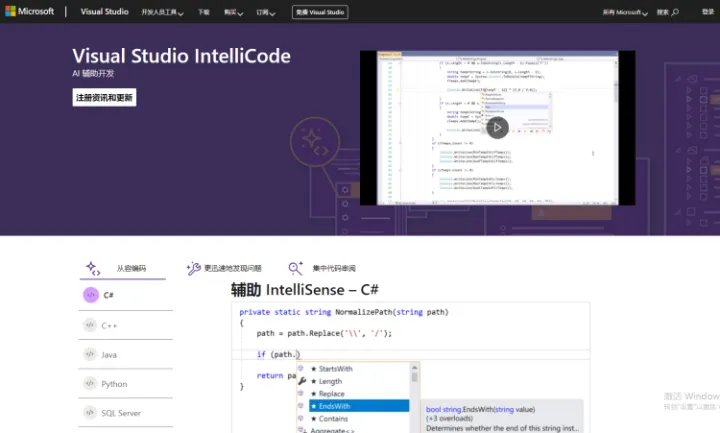Expand the third navigation menu with chevron
Viewport: 720px width, 433px height.
point(266,12)
